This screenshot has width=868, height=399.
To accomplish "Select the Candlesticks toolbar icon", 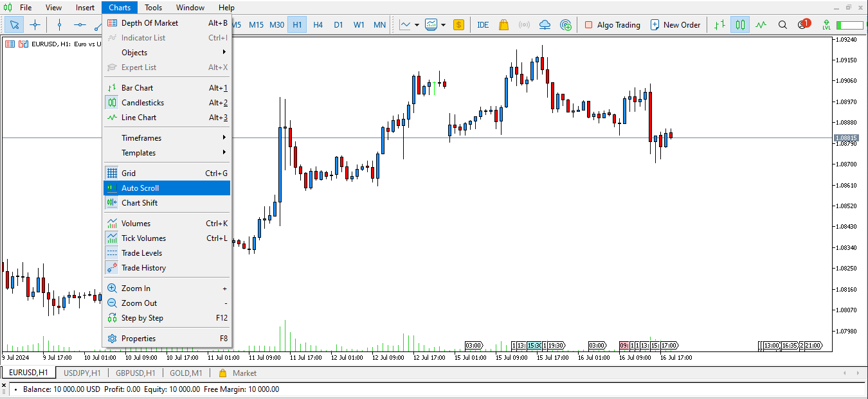I will click(x=740, y=24).
